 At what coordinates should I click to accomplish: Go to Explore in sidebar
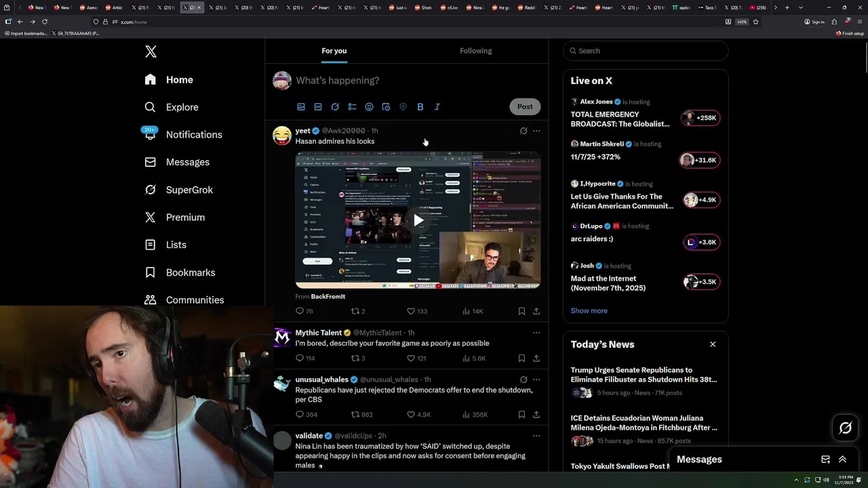click(x=172, y=107)
